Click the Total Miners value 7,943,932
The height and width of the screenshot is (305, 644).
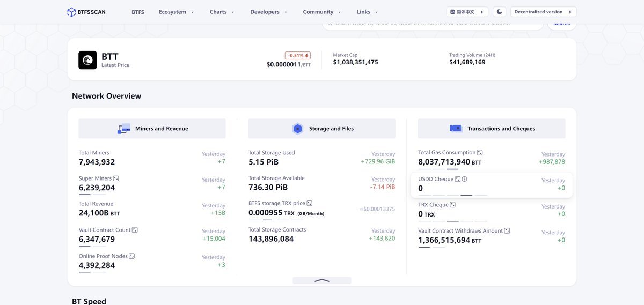pyautogui.click(x=97, y=162)
